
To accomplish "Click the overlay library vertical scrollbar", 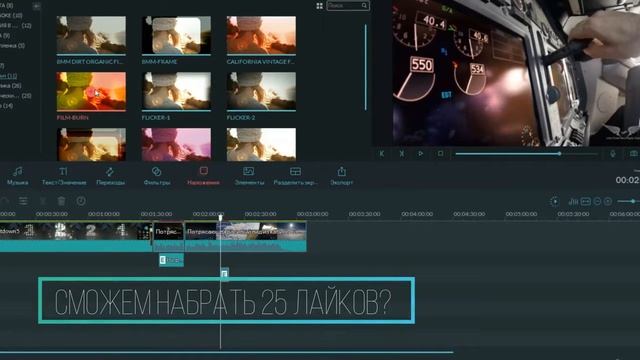I will point(365,67).
